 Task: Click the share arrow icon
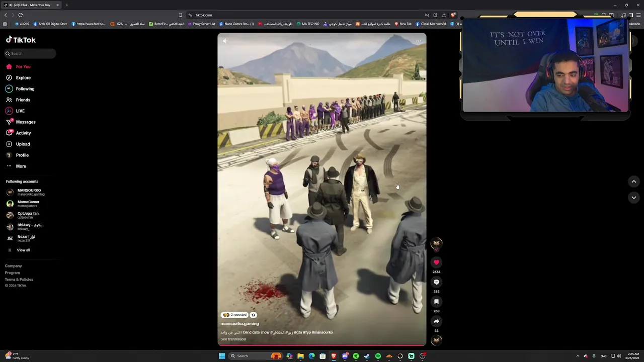coord(436,321)
